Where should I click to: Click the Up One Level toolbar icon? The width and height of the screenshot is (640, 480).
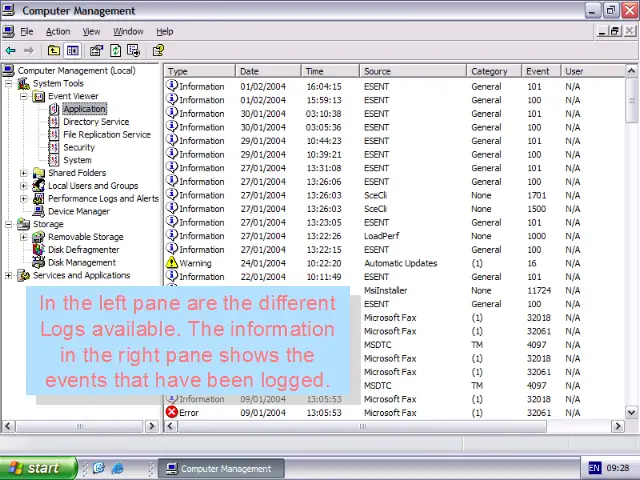tap(54, 50)
